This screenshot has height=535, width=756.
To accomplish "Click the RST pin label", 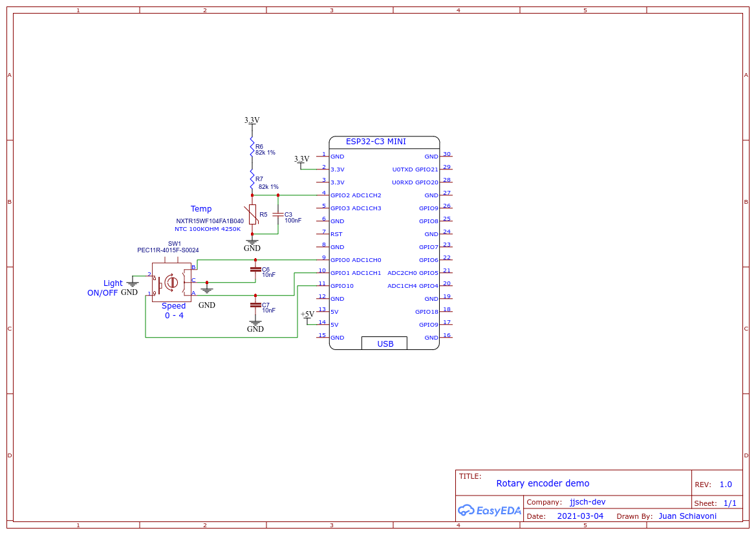I will coord(336,234).
